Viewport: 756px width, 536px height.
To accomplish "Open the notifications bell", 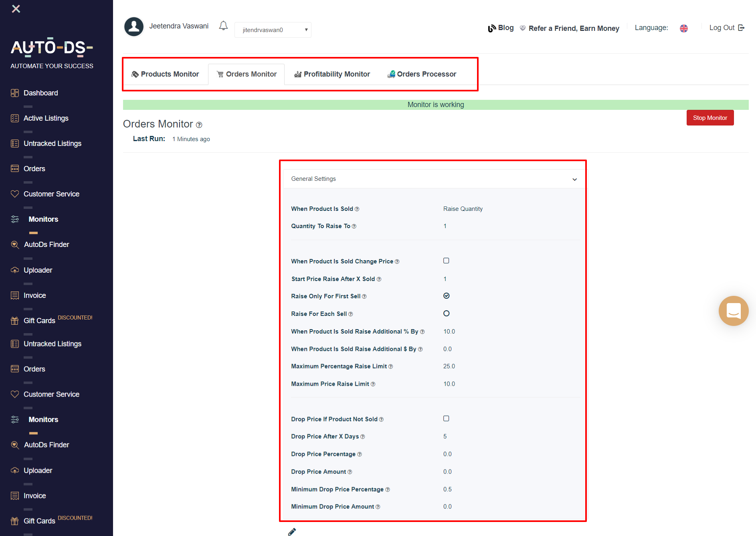I will pos(223,25).
